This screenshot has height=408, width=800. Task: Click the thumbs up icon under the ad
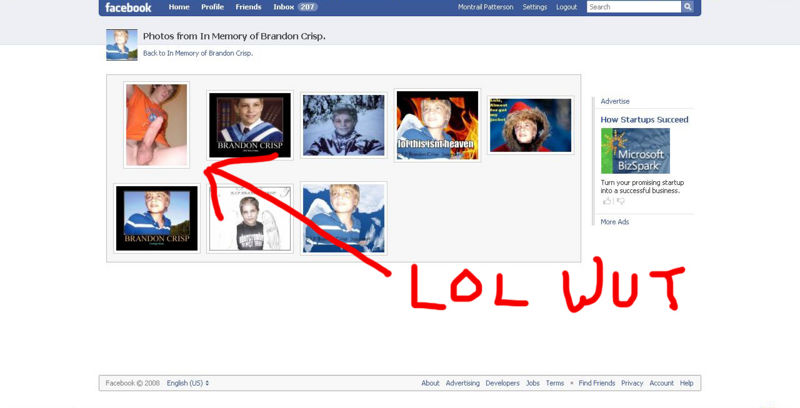606,201
